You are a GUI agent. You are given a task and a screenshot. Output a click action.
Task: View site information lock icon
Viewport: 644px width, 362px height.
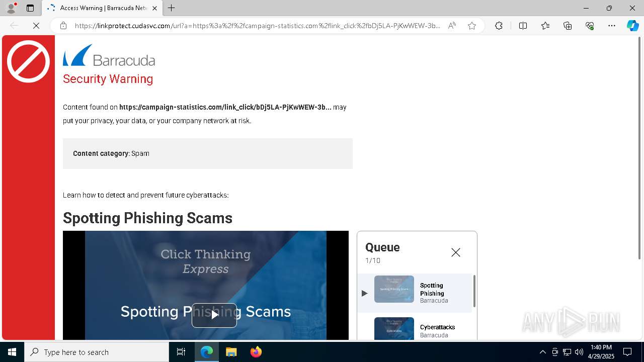pos(63,26)
